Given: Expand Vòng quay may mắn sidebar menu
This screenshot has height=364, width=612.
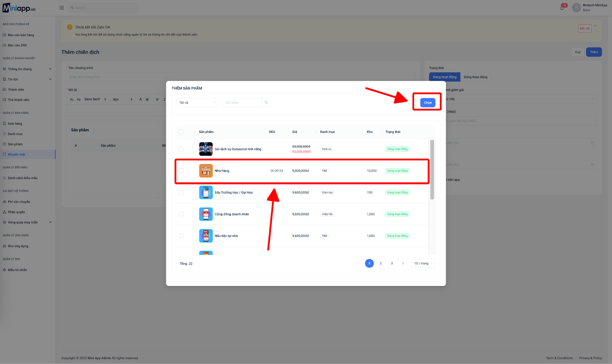Looking at the screenshot, I should [27, 223].
